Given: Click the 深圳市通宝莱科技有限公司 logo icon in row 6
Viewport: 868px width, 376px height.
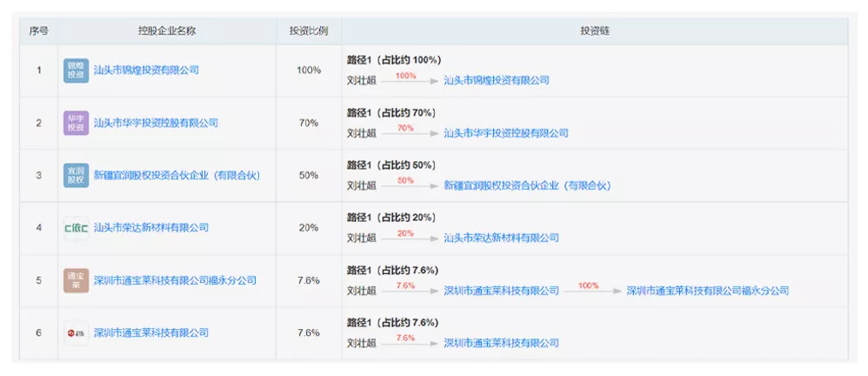Looking at the screenshot, I should tap(76, 332).
